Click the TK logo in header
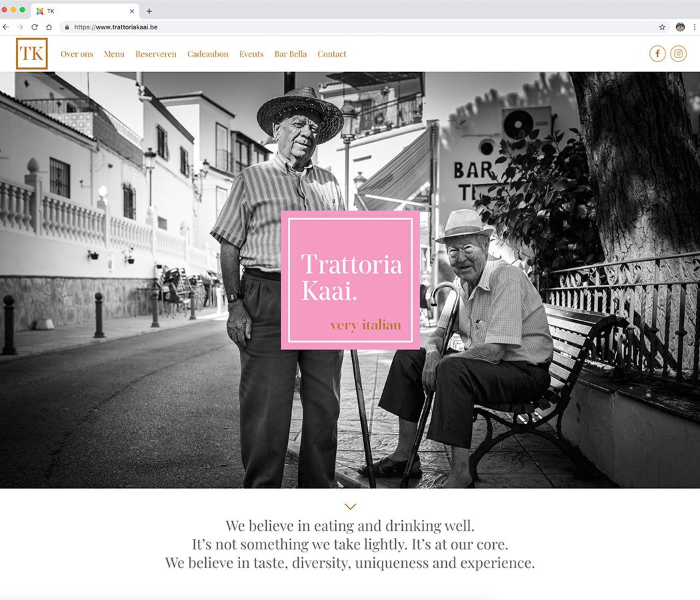The height and width of the screenshot is (600, 700). (x=32, y=53)
